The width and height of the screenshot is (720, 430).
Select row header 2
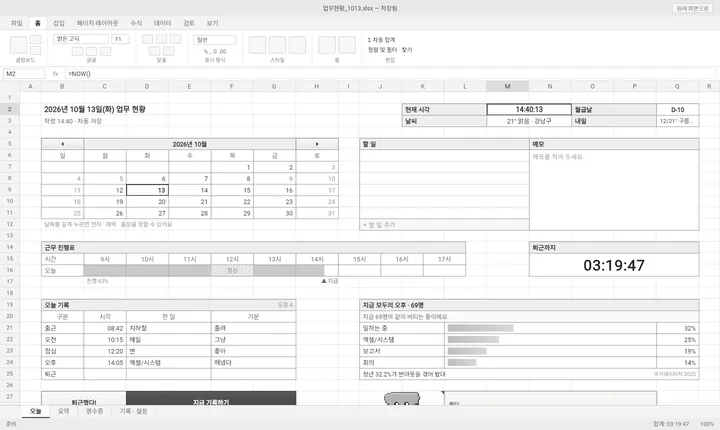pyautogui.click(x=10, y=109)
